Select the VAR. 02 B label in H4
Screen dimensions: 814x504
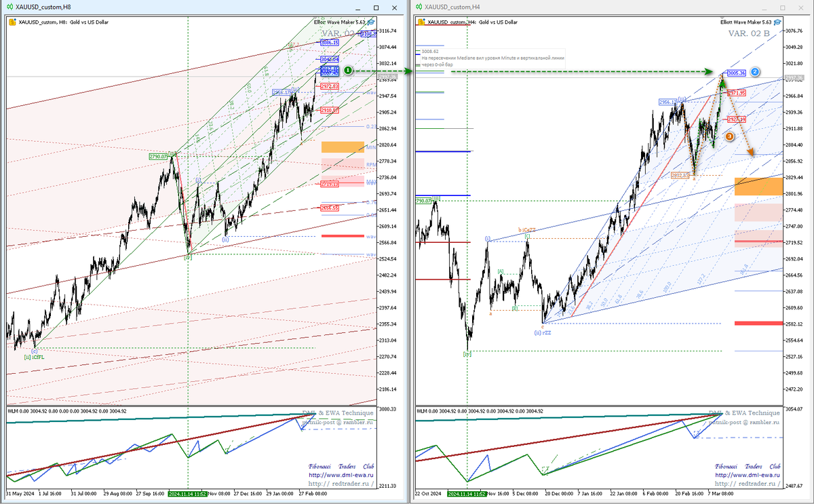click(x=749, y=33)
